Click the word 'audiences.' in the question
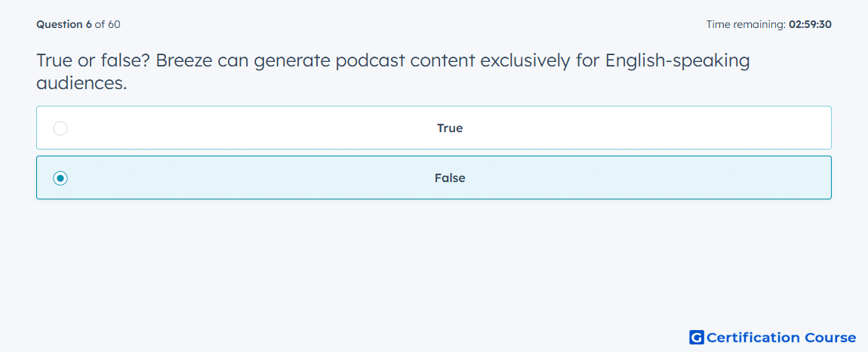 (x=82, y=83)
